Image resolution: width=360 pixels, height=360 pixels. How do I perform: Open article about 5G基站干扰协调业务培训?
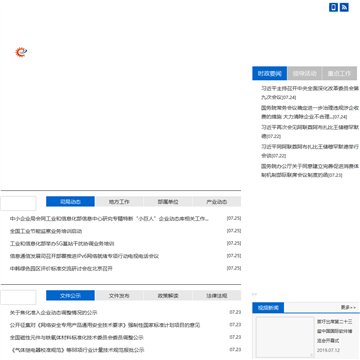(x=62, y=244)
